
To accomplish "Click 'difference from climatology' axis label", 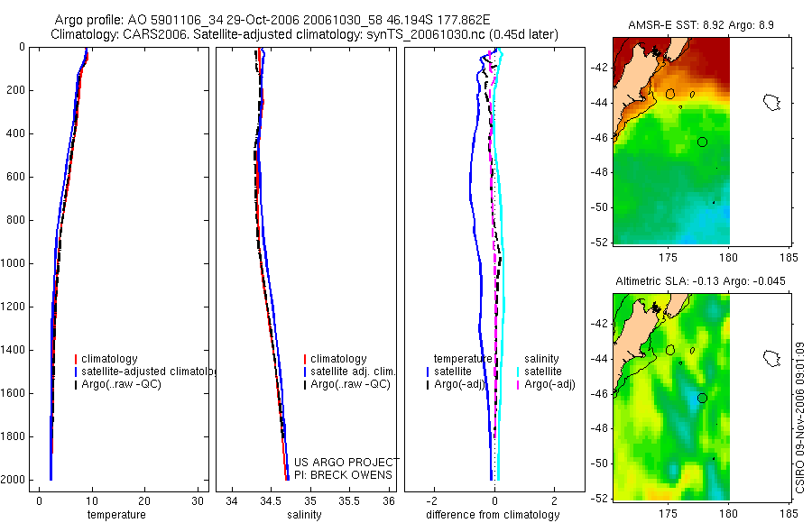I will (493, 515).
